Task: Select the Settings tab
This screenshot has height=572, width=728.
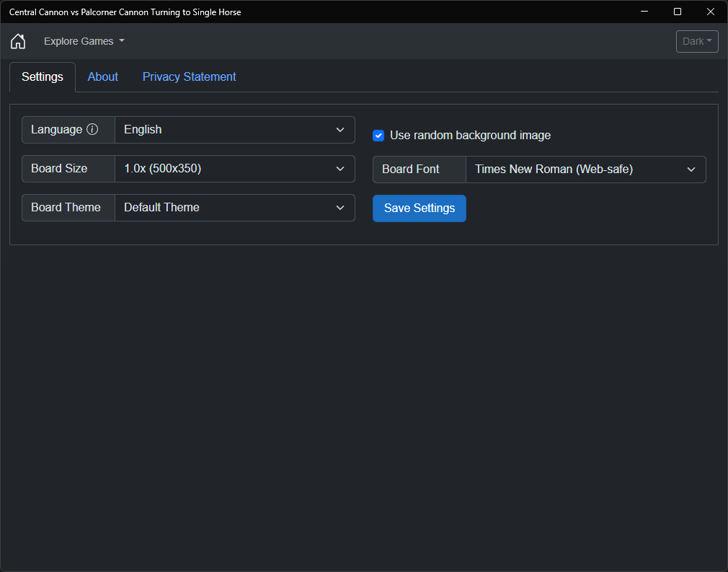Action: point(43,77)
